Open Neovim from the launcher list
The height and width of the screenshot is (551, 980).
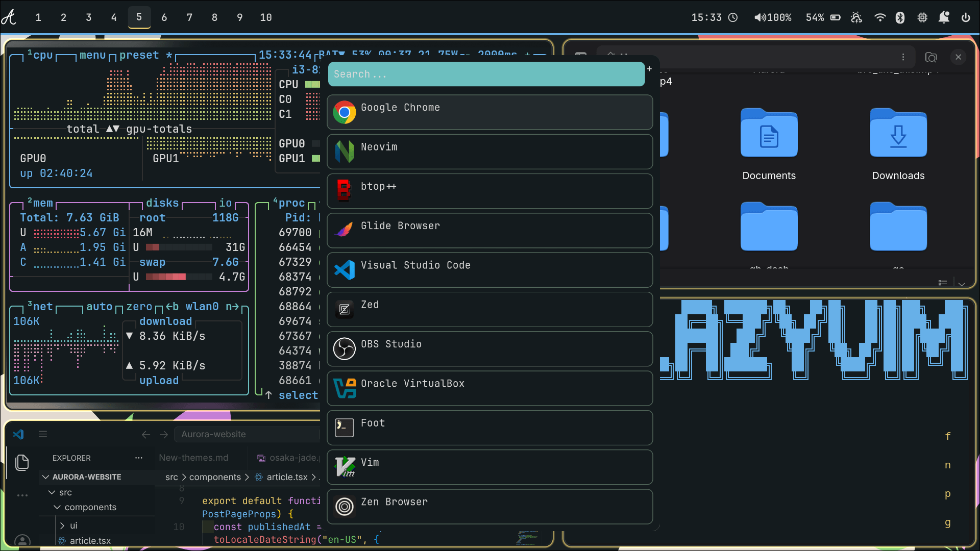tap(489, 152)
